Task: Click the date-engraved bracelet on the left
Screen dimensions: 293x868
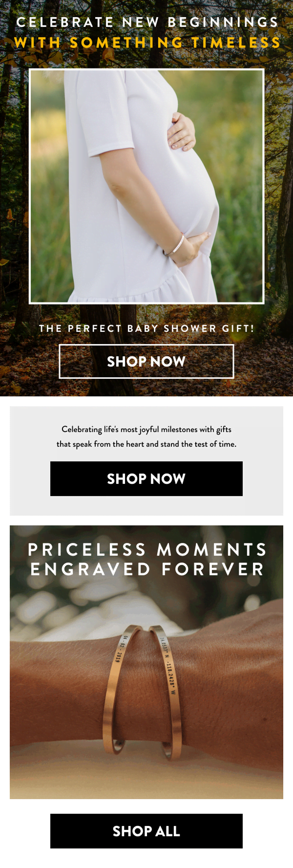Action: (x=120, y=689)
